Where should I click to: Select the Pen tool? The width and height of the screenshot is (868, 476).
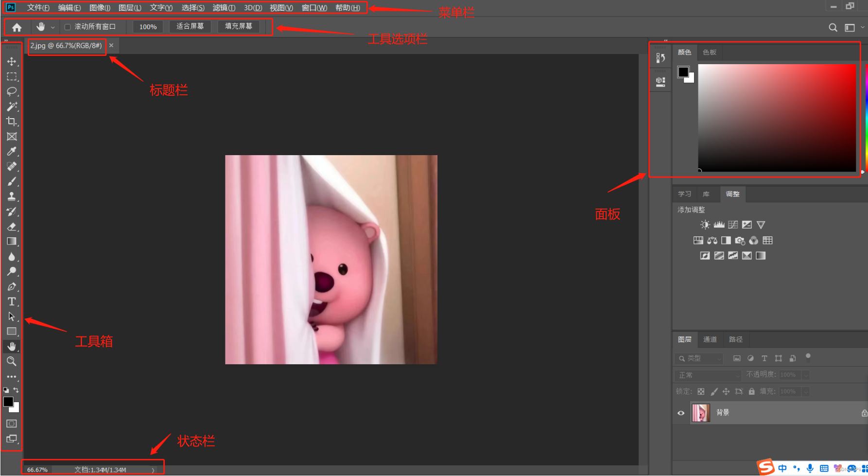tap(12, 286)
